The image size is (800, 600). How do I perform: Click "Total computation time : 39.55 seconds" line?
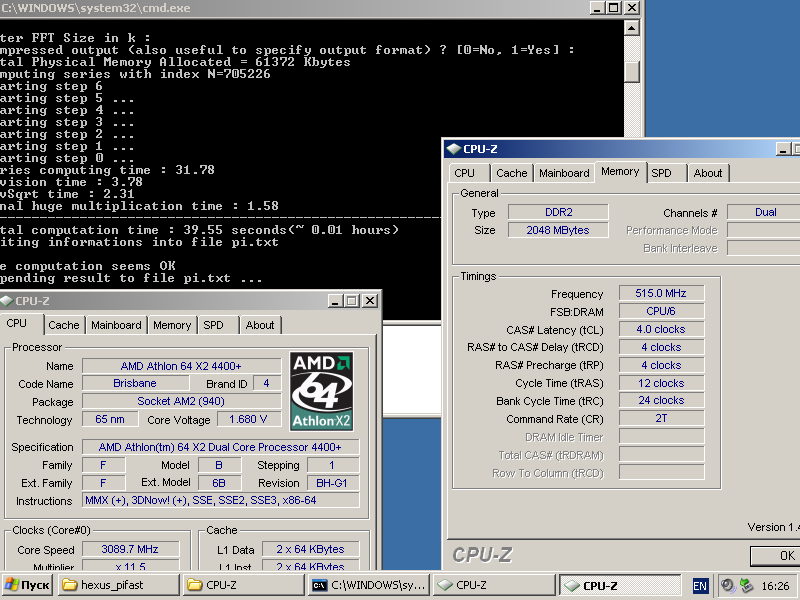[x=199, y=230]
